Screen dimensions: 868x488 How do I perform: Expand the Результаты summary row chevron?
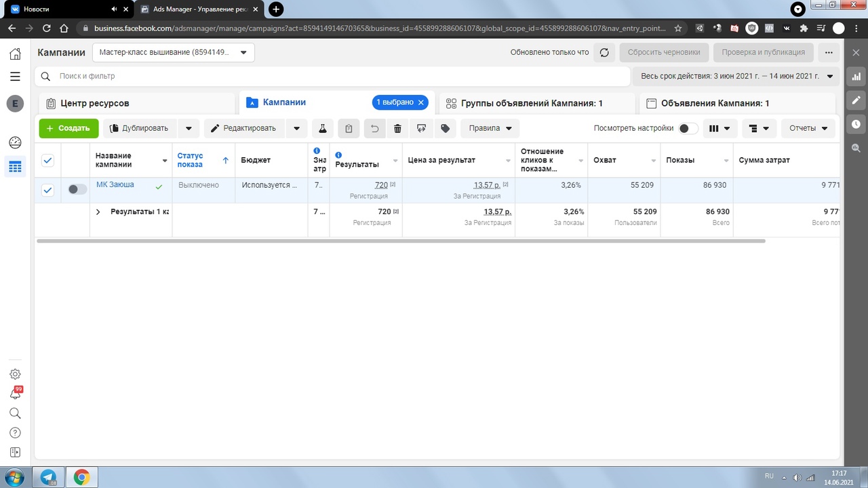98,212
